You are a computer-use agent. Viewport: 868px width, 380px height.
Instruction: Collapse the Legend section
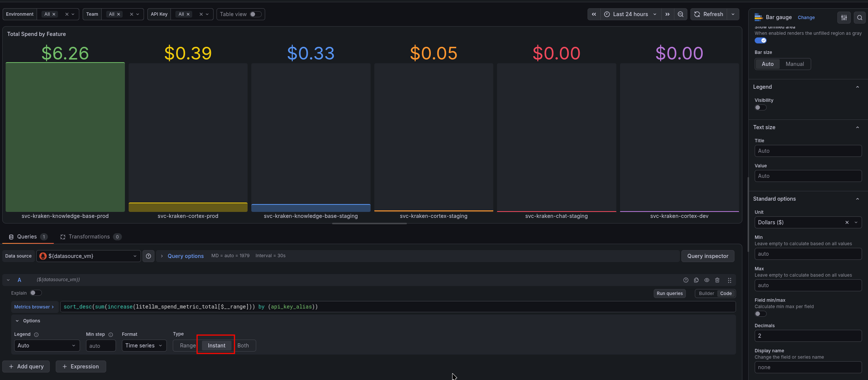pyautogui.click(x=858, y=87)
